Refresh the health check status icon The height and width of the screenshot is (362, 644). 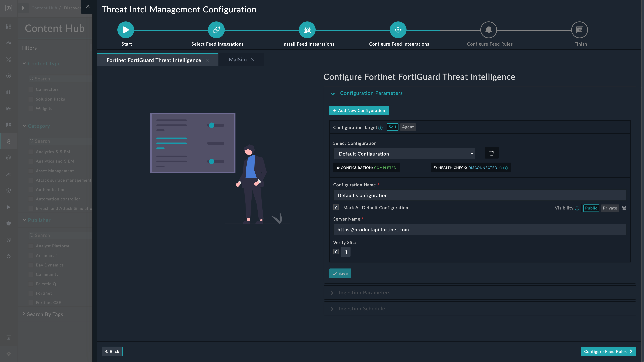[500, 168]
